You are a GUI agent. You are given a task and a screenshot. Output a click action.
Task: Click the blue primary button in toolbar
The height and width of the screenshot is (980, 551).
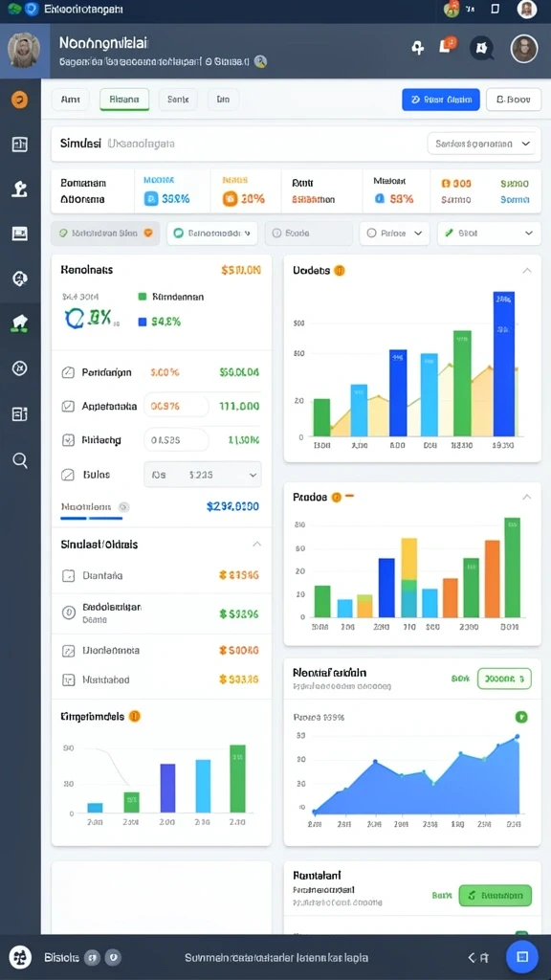441,100
